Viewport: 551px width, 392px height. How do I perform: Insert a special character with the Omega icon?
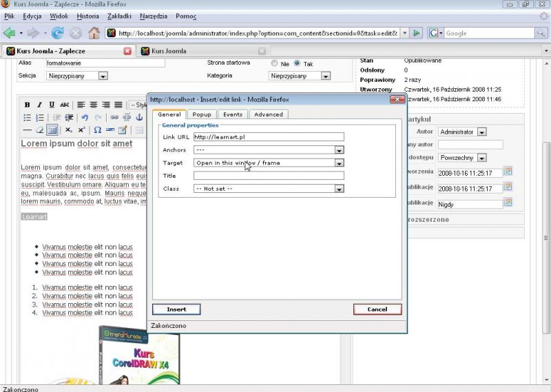tap(97, 130)
